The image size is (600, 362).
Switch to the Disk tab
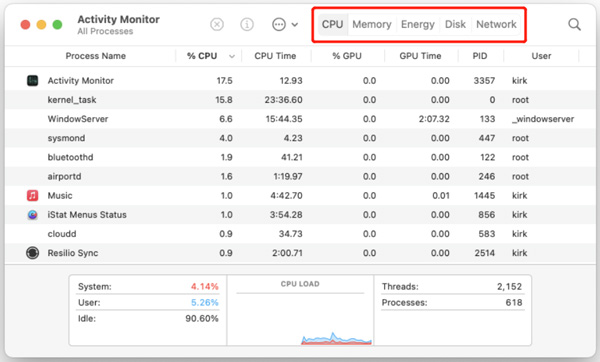point(455,24)
